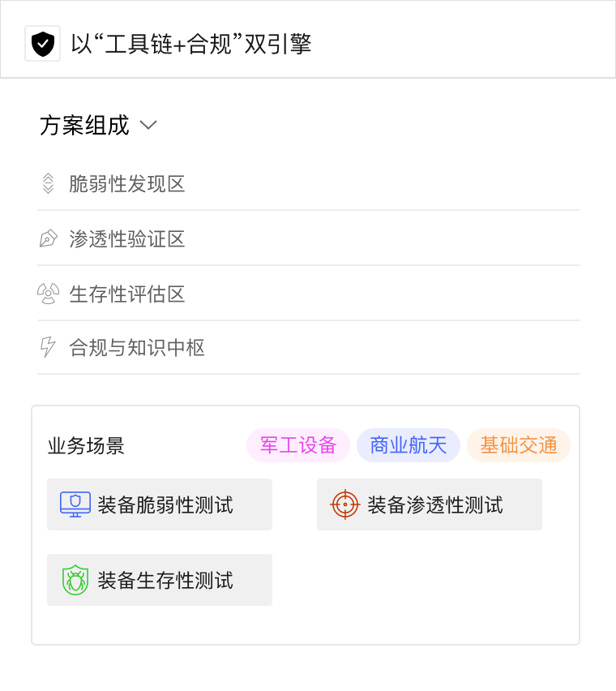
Task: Open the 合规与知识中枢 list item
Action: (137, 348)
